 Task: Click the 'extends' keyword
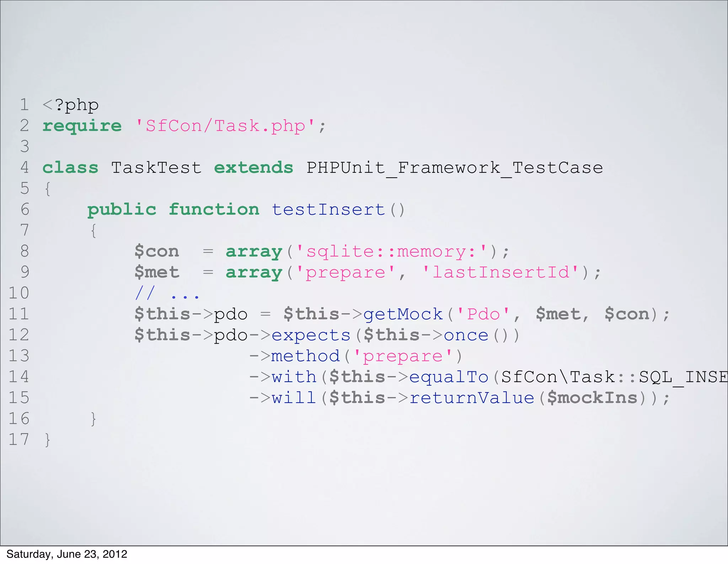click(x=253, y=167)
